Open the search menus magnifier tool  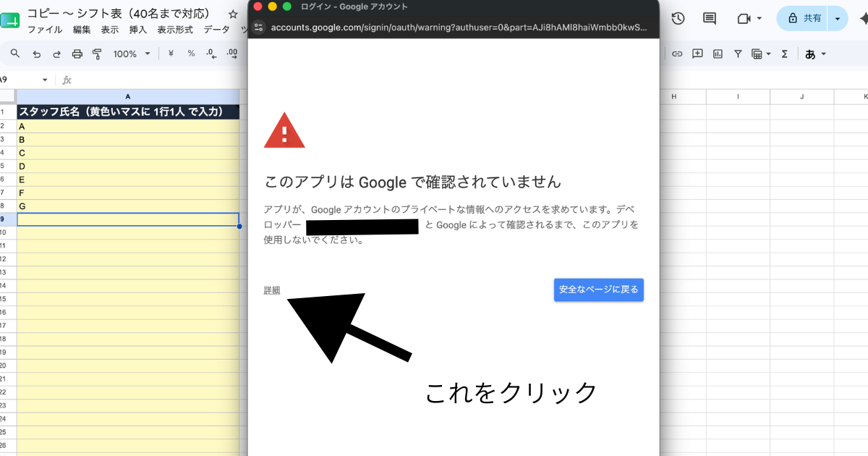coord(15,54)
